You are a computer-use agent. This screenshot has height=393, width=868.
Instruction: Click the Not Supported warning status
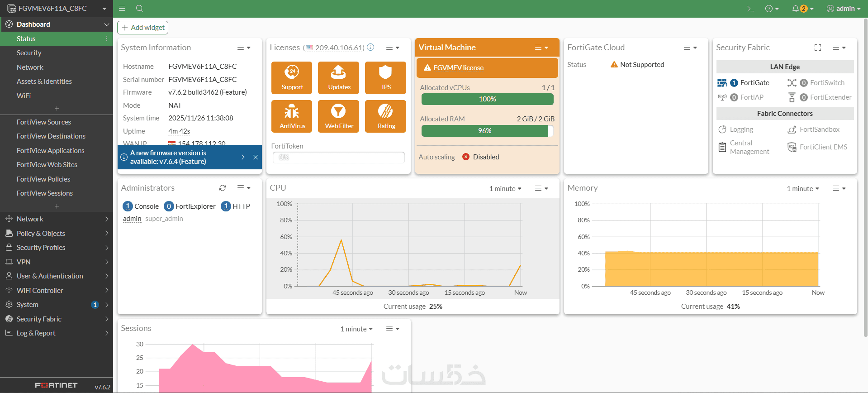coord(637,65)
